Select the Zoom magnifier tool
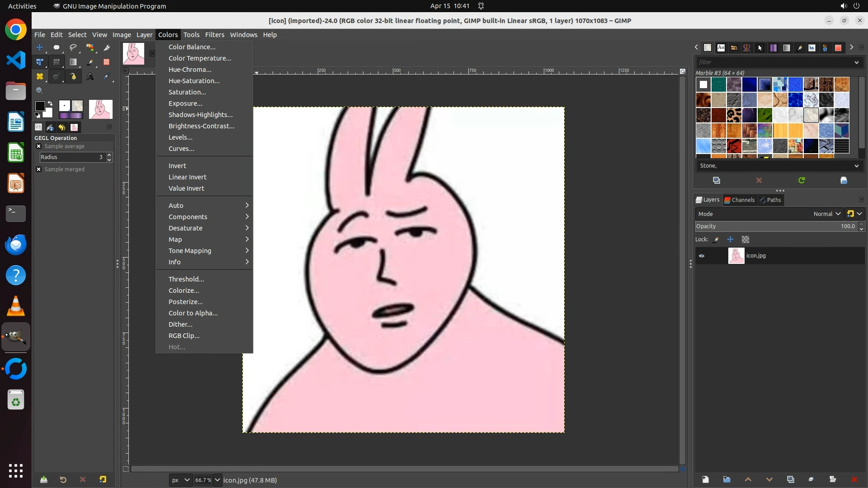This screenshot has width=868, height=488. 40,91
